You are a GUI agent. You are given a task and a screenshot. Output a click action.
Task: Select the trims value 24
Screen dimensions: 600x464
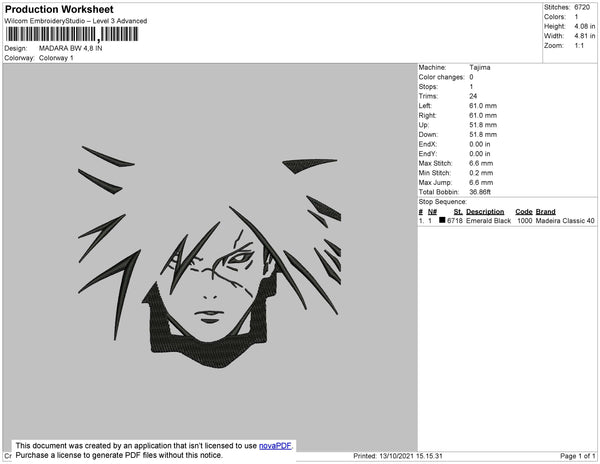[473, 96]
